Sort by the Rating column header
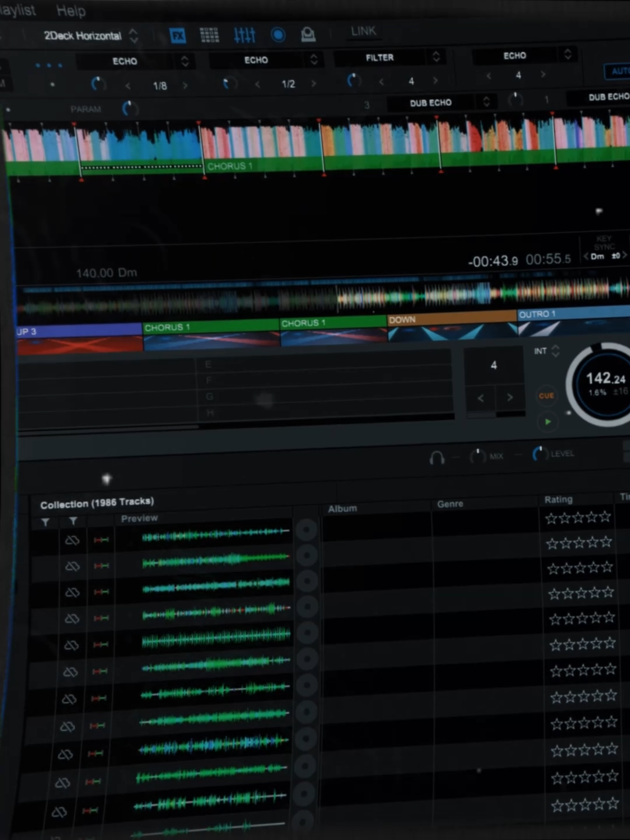Viewport: 630px width, 840px height. click(x=558, y=499)
